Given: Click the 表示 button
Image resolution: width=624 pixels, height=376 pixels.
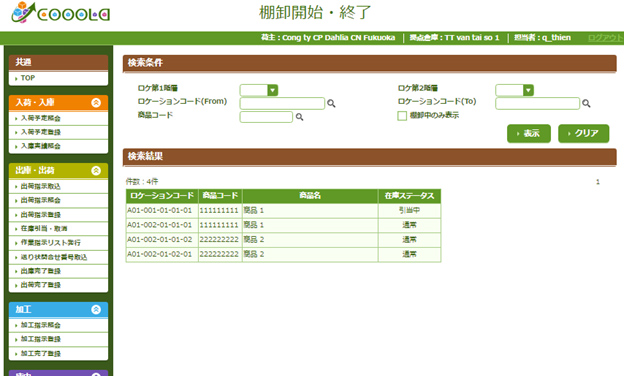Looking at the screenshot, I should click(529, 133).
